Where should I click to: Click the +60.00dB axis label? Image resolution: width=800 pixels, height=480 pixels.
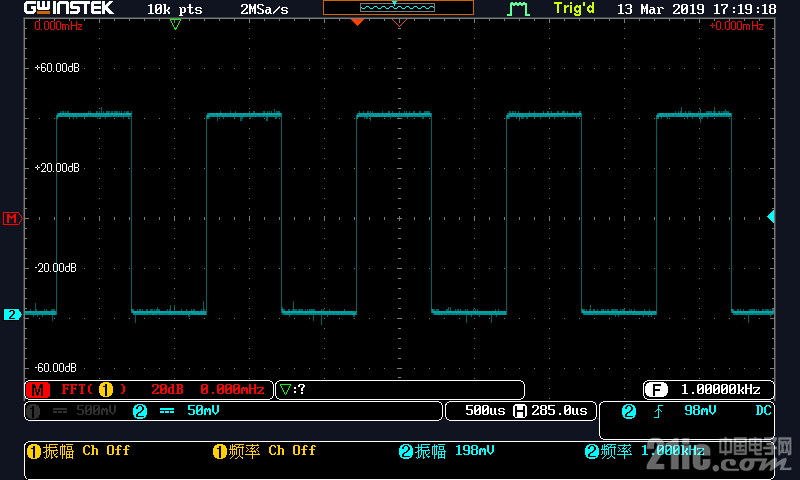point(57,68)
